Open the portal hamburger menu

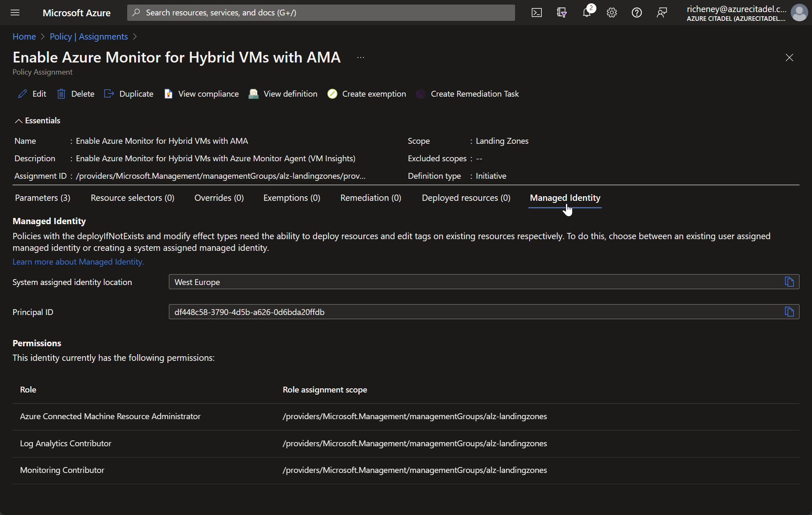point(15,12)
